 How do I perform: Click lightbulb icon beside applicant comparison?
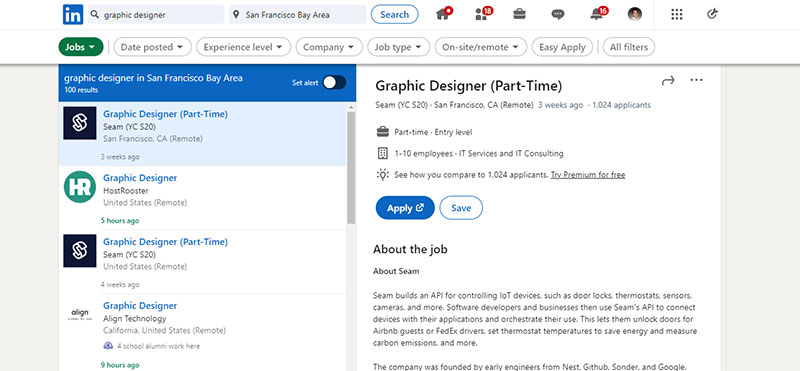(383, 175)
